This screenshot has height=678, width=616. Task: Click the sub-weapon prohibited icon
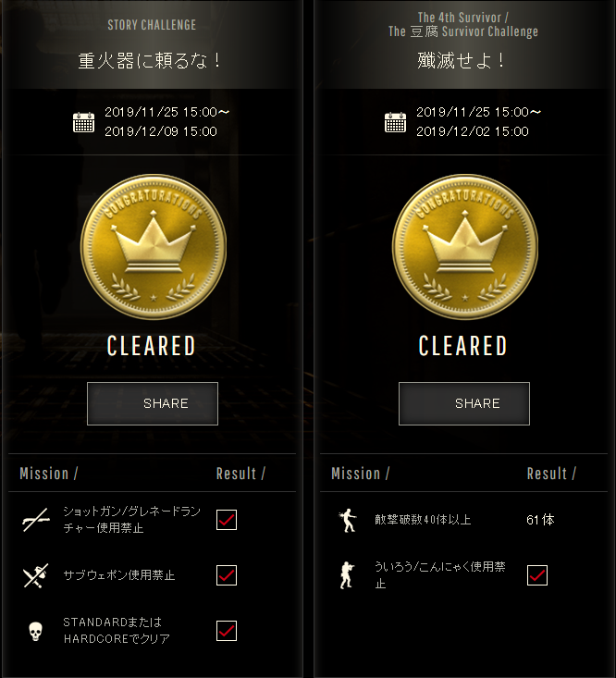(36, 575)
